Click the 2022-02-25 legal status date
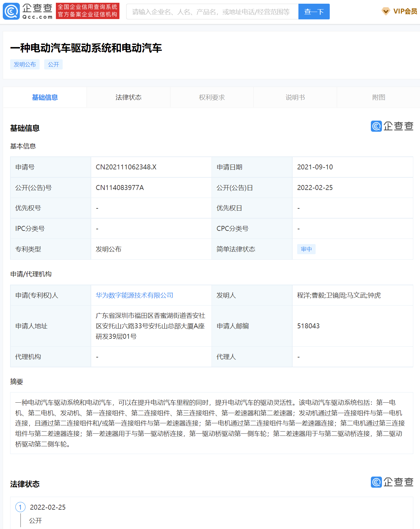 48,507
